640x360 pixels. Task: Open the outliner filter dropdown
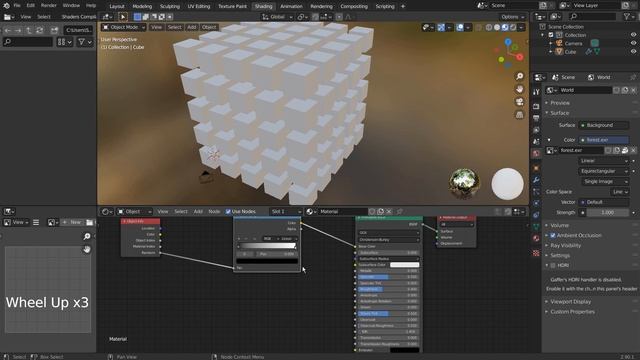[x=629, y=17]
